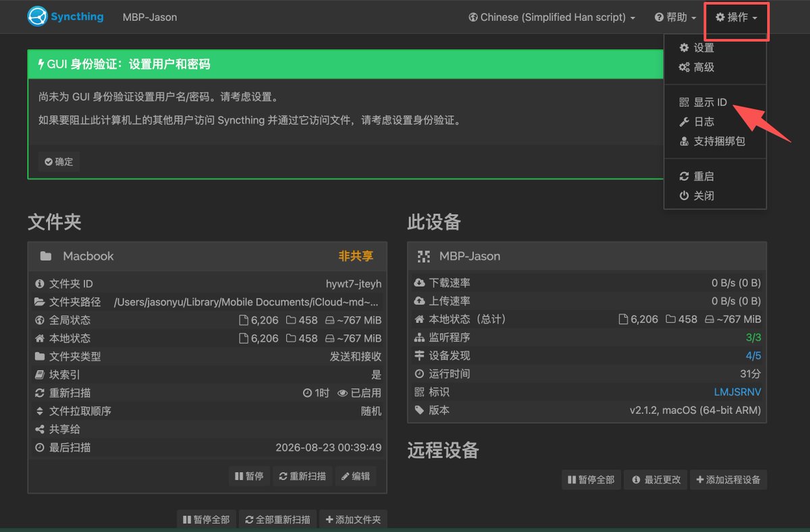Click the 4/5 discovery status

753,356
